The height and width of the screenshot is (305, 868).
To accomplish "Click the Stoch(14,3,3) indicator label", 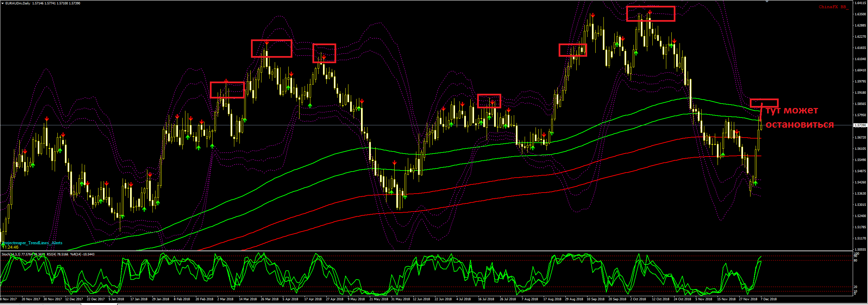I will [x=11, y=254].
